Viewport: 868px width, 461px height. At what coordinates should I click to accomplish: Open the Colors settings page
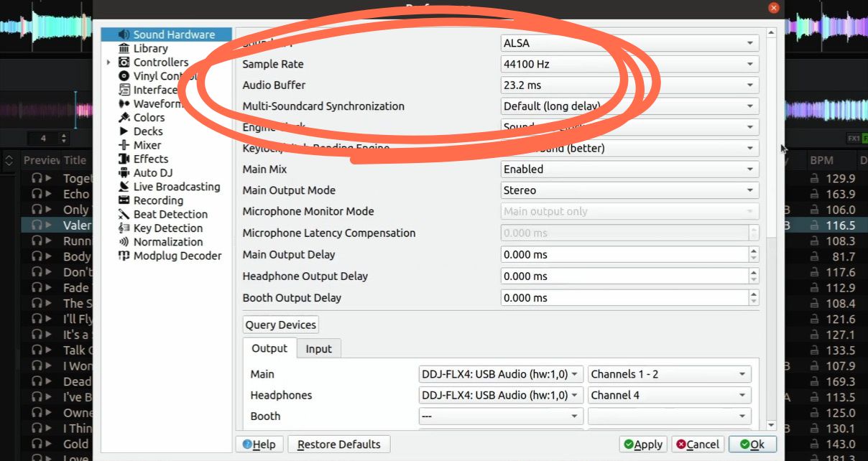150,117
